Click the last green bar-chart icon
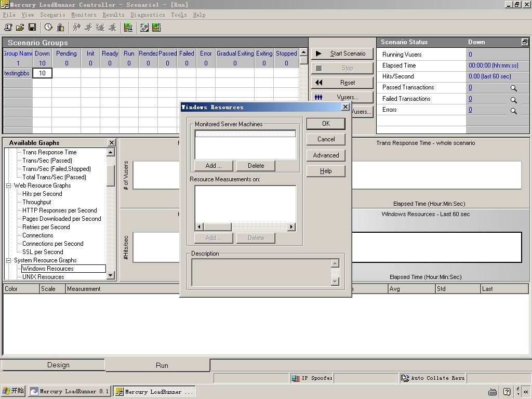Screen dimensions: 532x399 156,28
